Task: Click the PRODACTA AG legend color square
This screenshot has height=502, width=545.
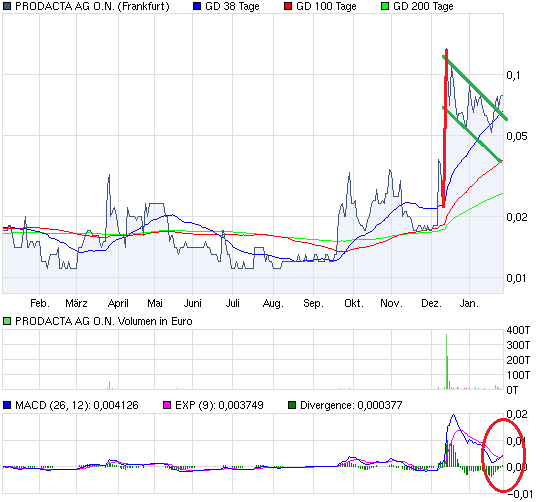Action: point(7,6)
